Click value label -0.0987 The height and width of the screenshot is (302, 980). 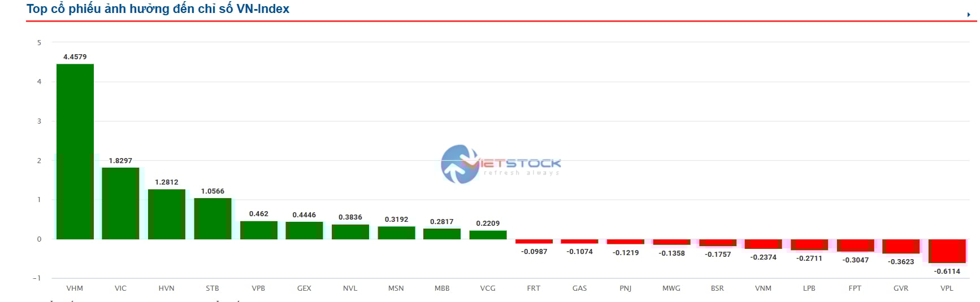tap(534, 252)
